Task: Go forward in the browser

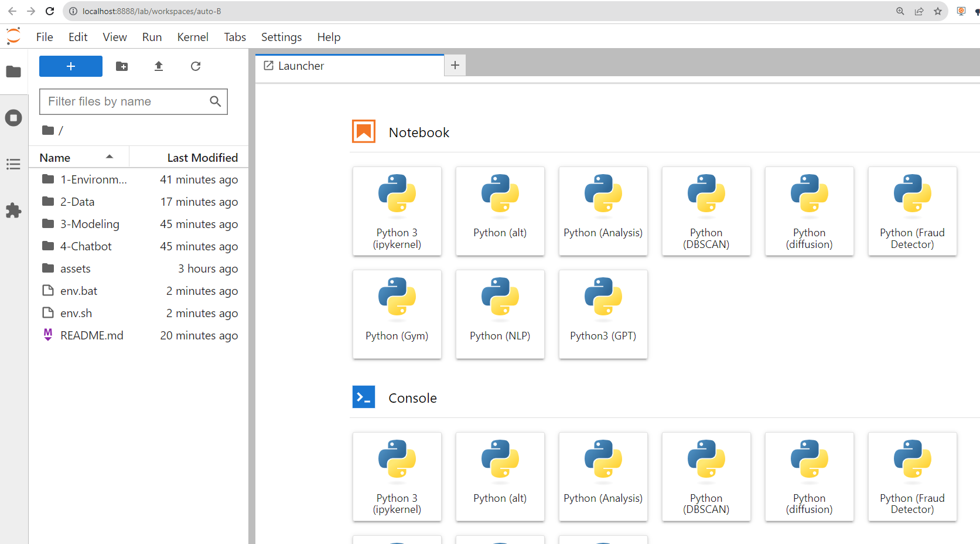Action: (x=31, y=11)
